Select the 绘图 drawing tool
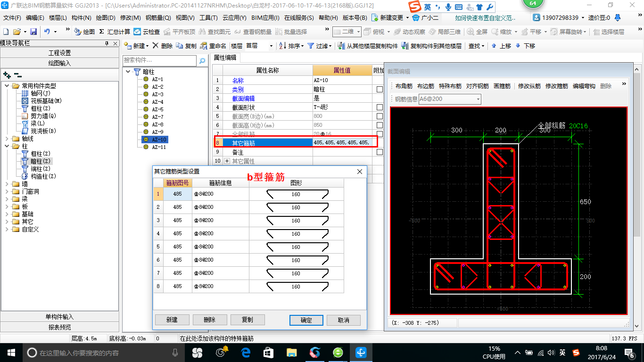 point(84,32)
